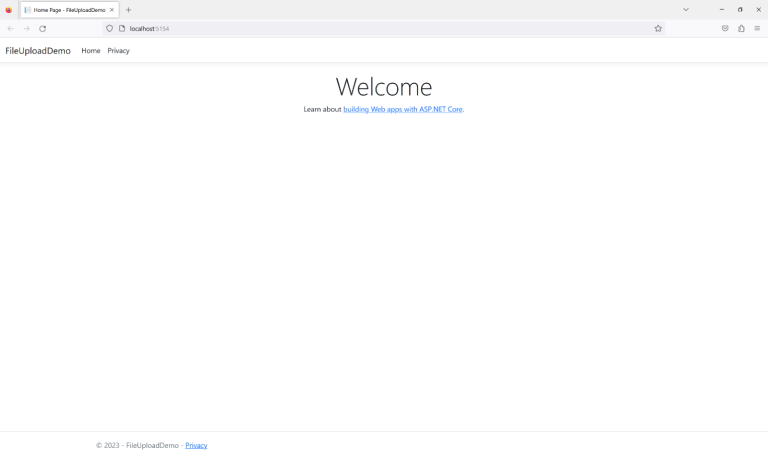The width and height of the screenshot is (768, 458).
Task: Save the page to Pocket
Action: pyautogui.click(x=725, y=28)
